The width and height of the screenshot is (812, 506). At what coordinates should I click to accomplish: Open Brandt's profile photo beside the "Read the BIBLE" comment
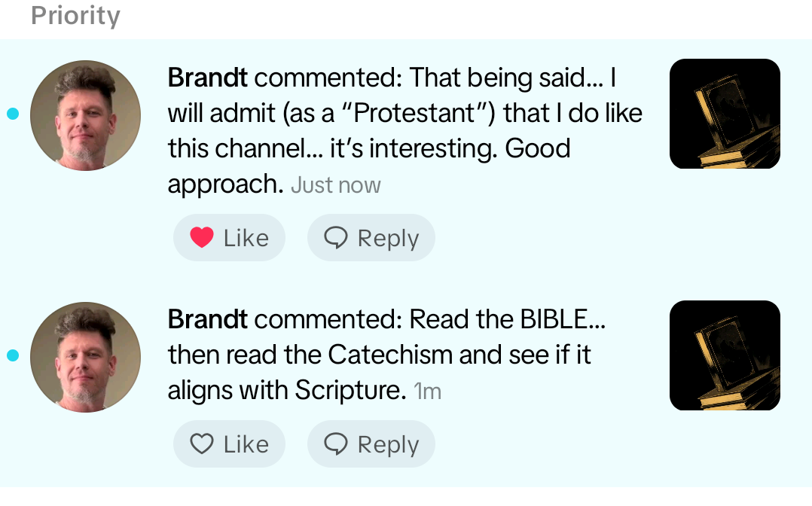85,357
